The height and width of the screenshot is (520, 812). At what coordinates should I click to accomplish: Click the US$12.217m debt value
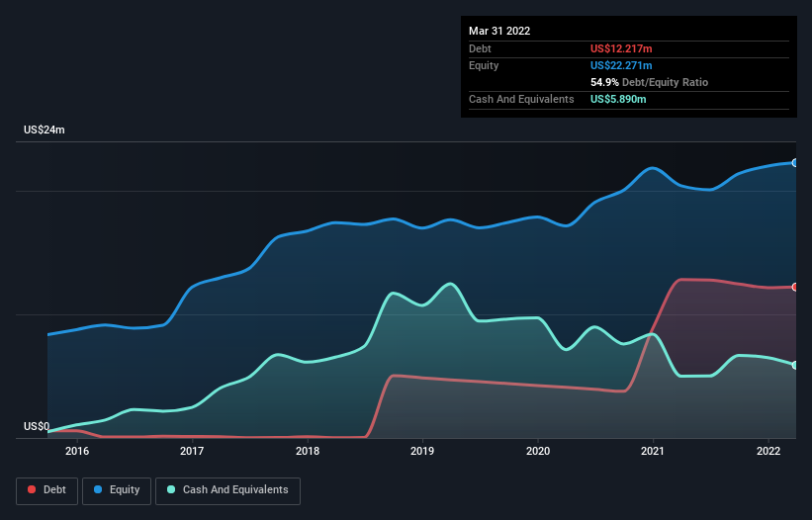coord(621,48)
